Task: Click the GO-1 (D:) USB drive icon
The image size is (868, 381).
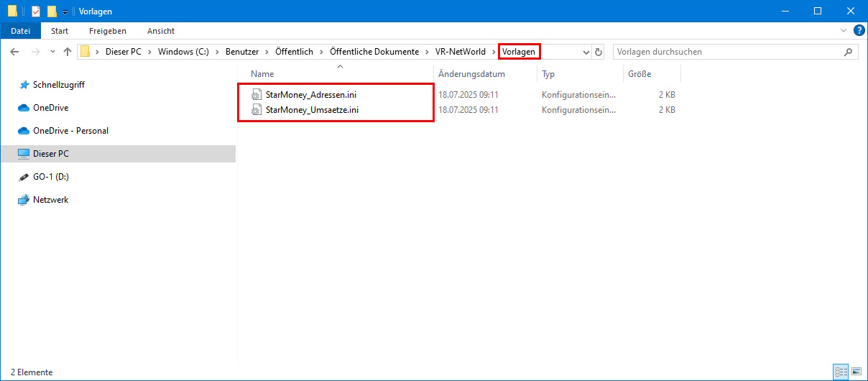Action: [23, 177]
